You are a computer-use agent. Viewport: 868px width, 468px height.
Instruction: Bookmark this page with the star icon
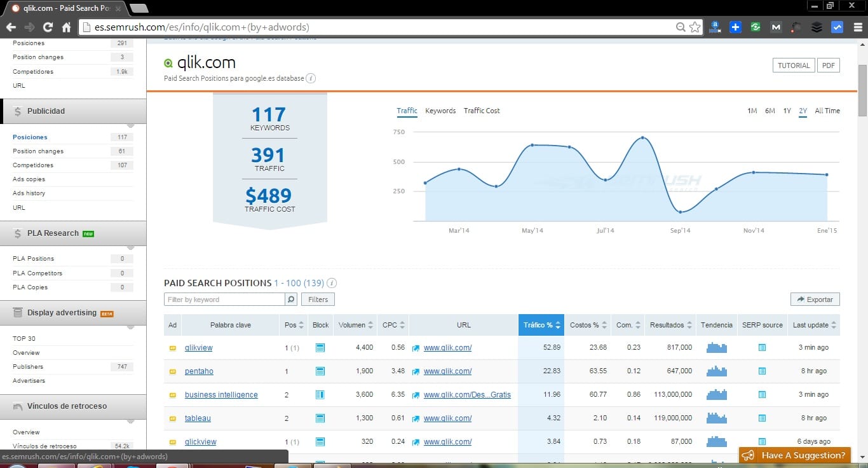coord(695,27)
